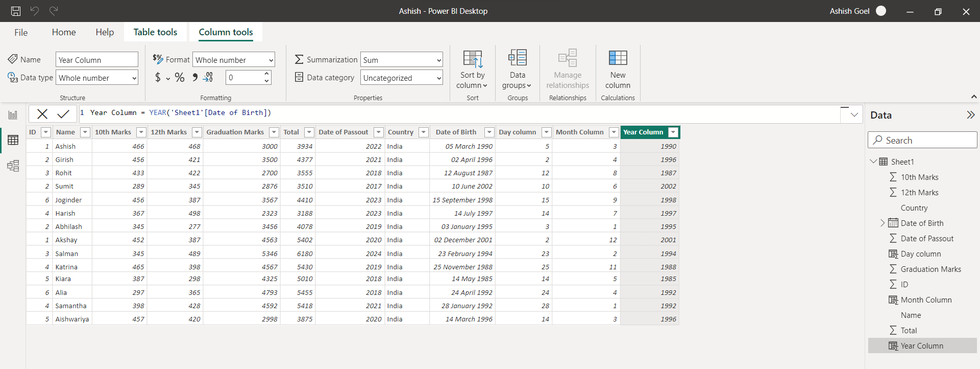
Task: Expand the Date of Birth field
Action: click(883, 223)
